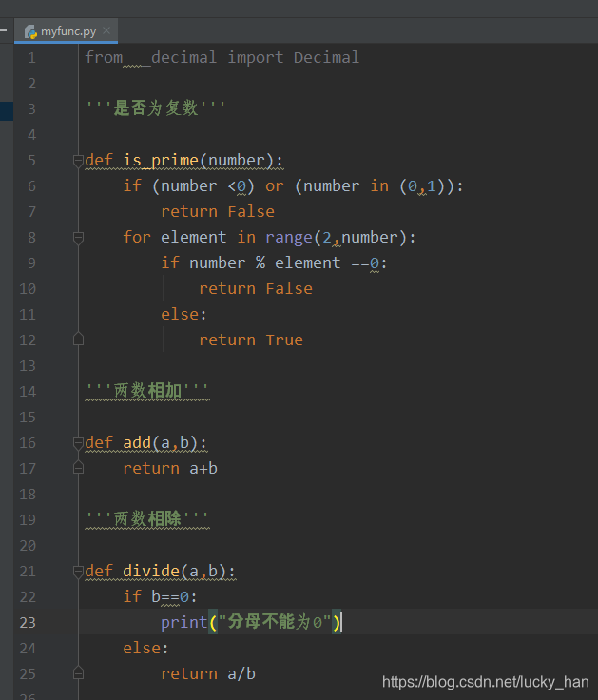This screenshot has height=700, width=598.
Task: Click the 'Decimal' import name
Action: 326,58
